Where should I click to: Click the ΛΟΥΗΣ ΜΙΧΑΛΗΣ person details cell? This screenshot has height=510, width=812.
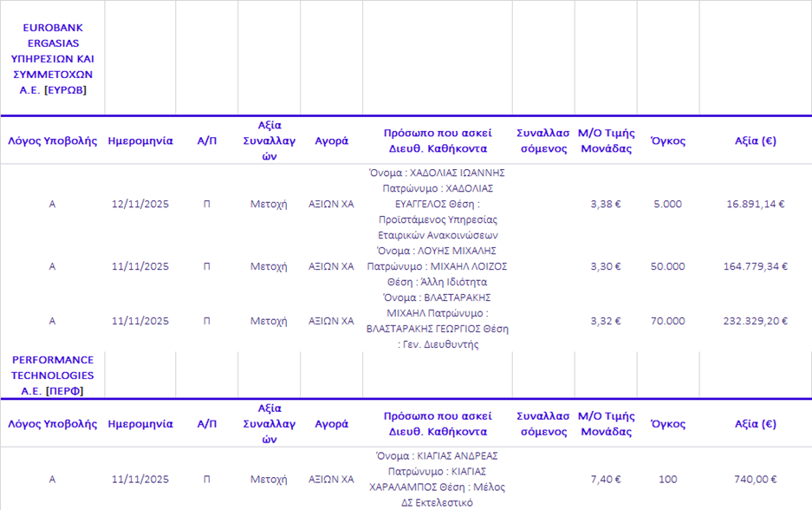click(x=438, y=266)
